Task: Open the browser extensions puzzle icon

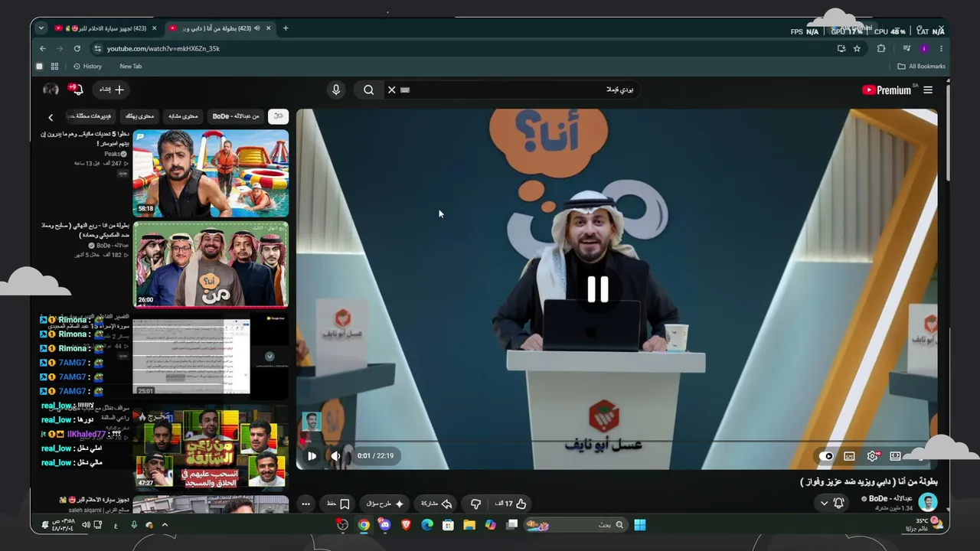Action: pos(881,48)
